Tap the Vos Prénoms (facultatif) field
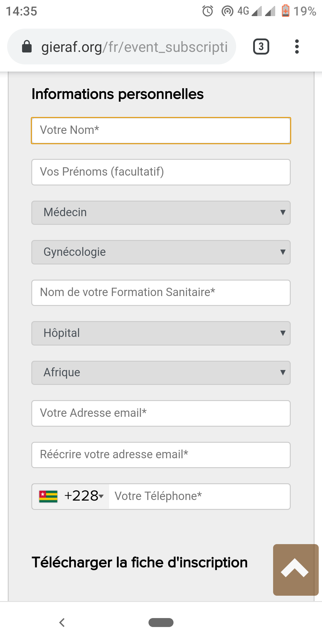This screenshot has height=644, width=322. (x=161, y=172)
